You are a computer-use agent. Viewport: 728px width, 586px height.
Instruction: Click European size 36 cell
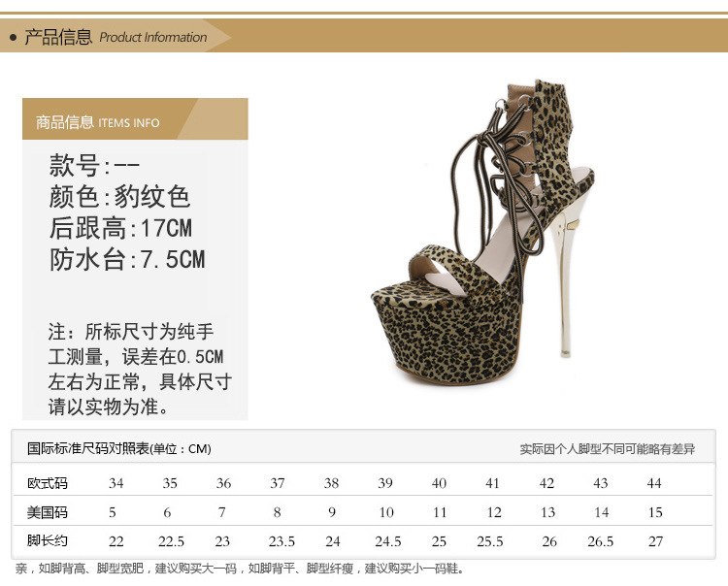coord(223,483)
